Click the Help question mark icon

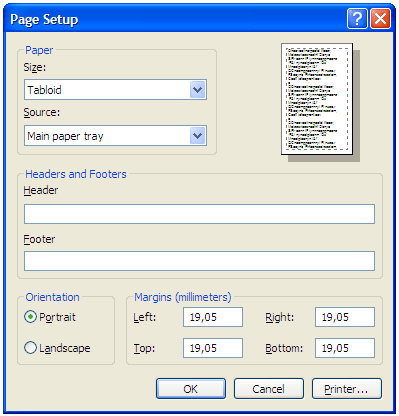point(357,19)
